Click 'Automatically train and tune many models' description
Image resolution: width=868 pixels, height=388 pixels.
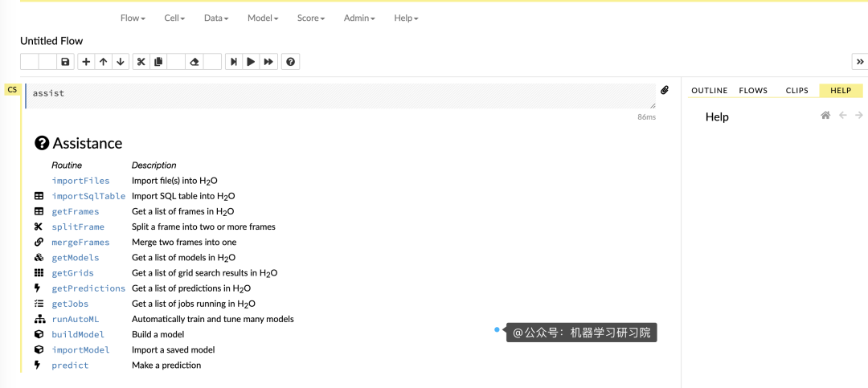(212, 320)
